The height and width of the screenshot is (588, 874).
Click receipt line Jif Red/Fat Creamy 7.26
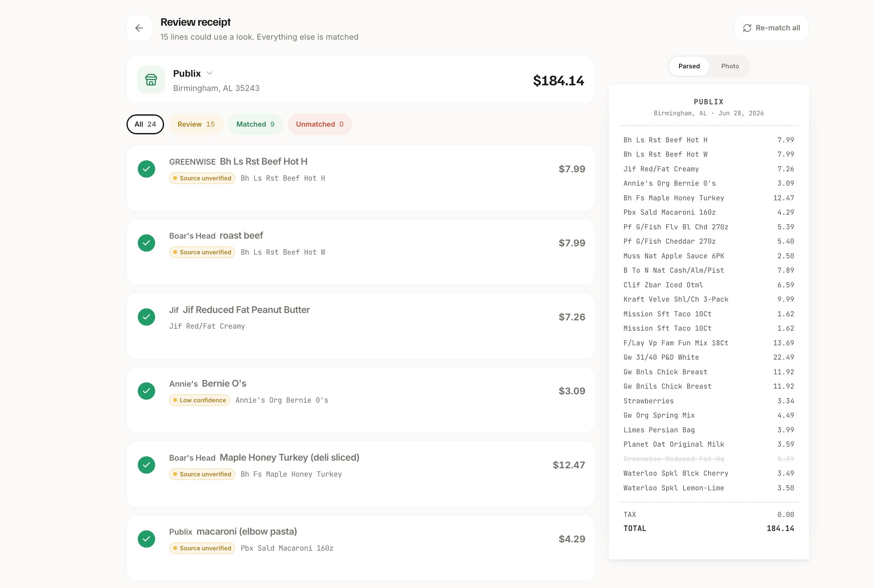(708, 169)
